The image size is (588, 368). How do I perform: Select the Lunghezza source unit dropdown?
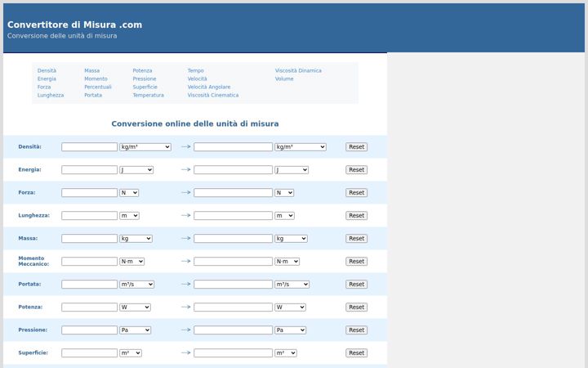(x=129, y=216)
